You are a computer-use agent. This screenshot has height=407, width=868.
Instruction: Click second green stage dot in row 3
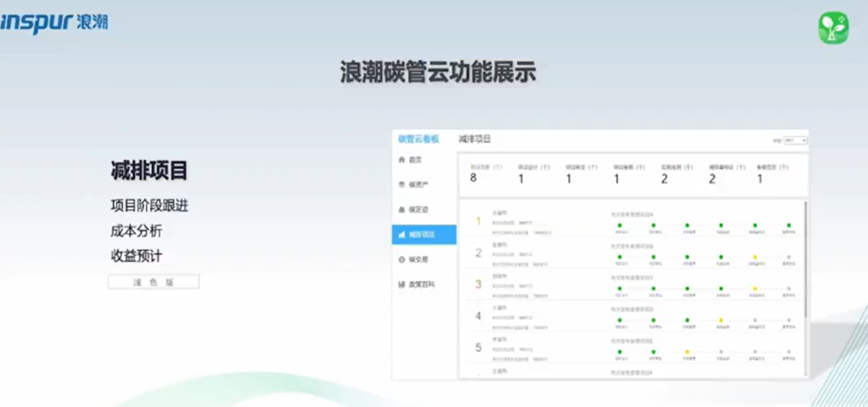coord(653,288)
